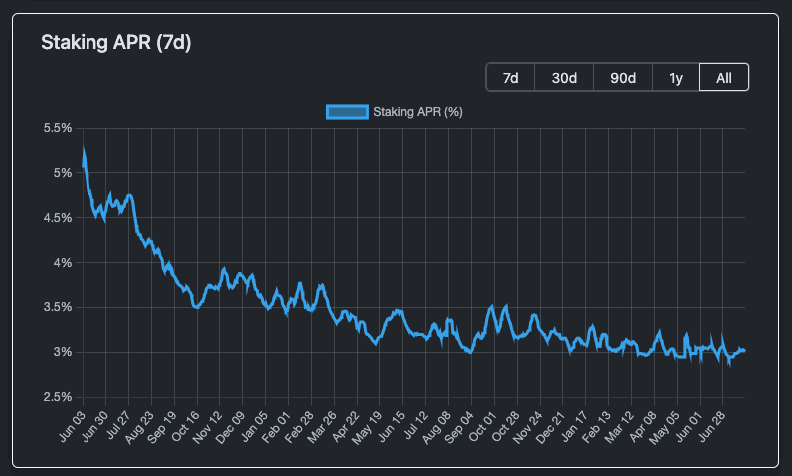Click the 5% y-axis label
792x476 pixels.
coord(63,173)
